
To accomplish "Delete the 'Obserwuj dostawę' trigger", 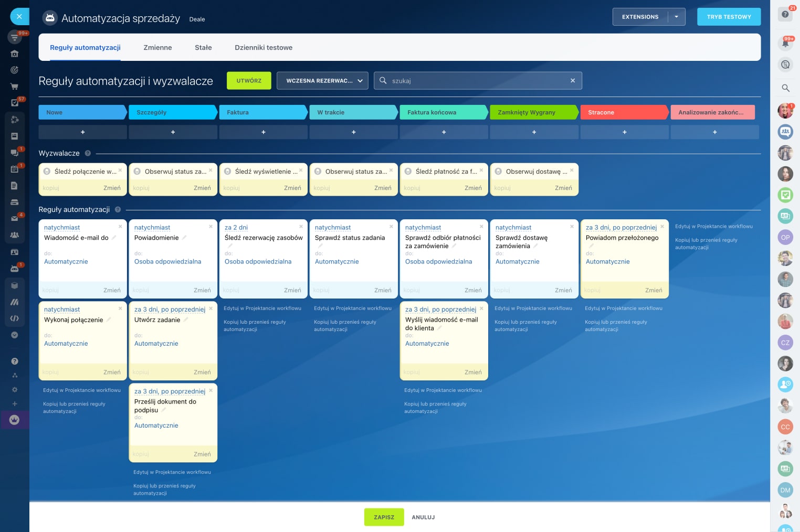I will pos(572,170).
